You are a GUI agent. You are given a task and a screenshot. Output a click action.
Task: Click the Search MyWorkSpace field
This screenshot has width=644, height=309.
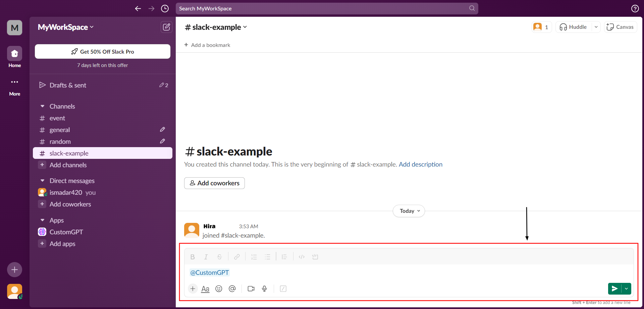[x=327, y=8]
